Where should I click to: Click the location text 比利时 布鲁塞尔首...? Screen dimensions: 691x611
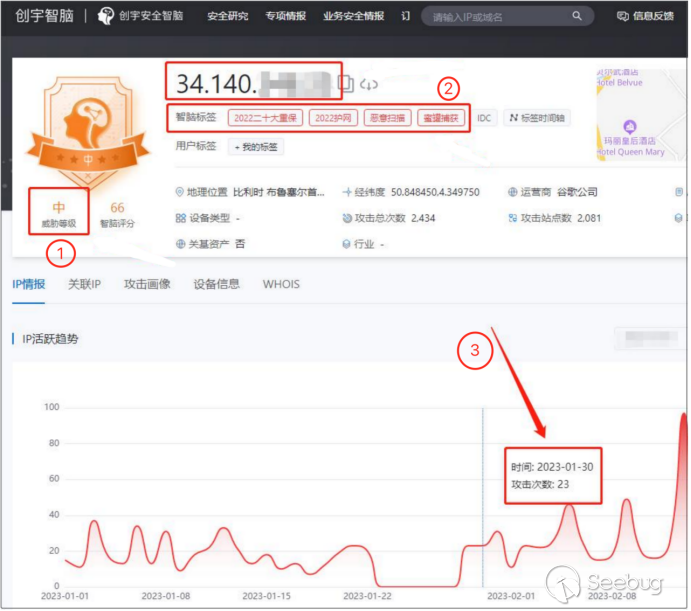(279, 193)
